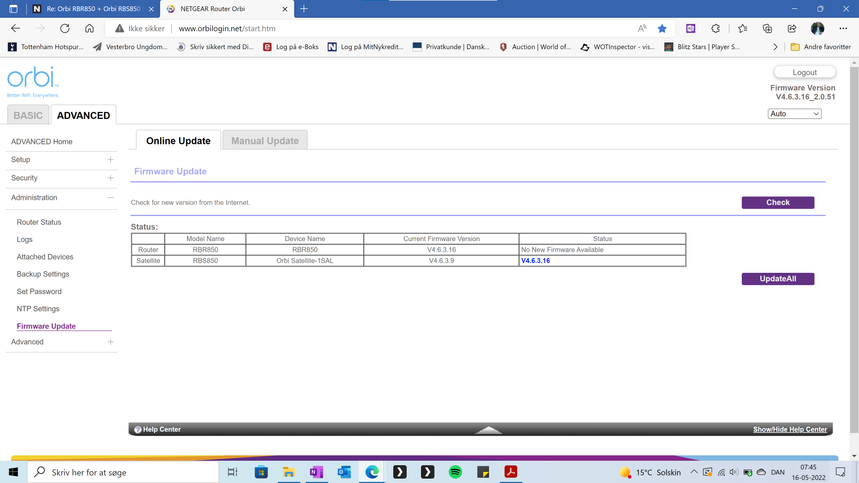
Task: Expand the Advanced sidebar section
Action: [110, 342]
